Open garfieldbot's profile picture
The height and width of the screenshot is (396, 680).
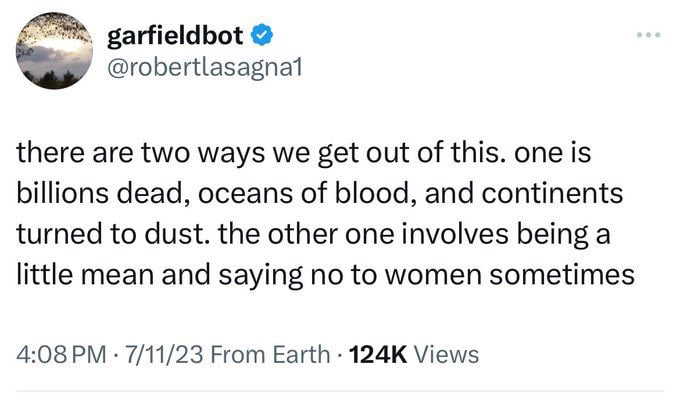[x=54, y=51]
